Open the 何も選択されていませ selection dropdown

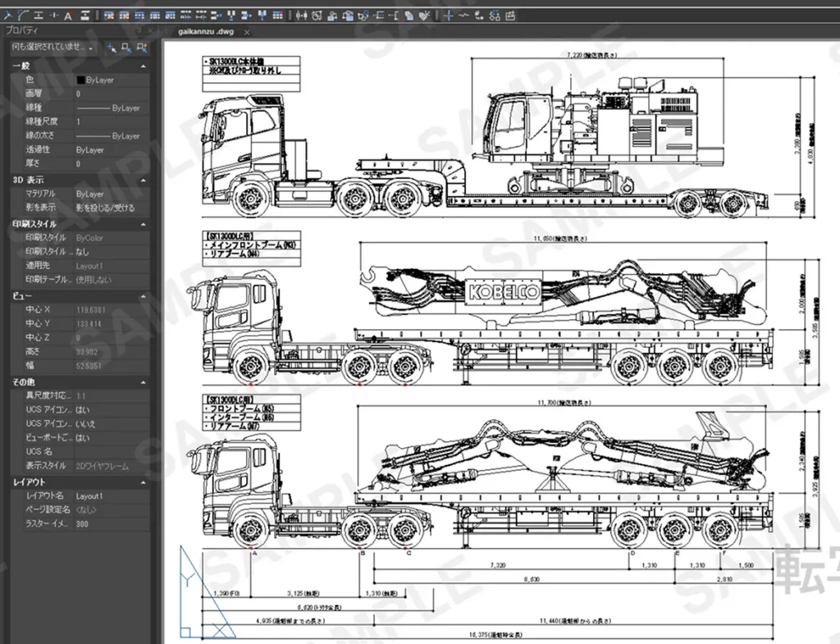click(x=52, y=48)
